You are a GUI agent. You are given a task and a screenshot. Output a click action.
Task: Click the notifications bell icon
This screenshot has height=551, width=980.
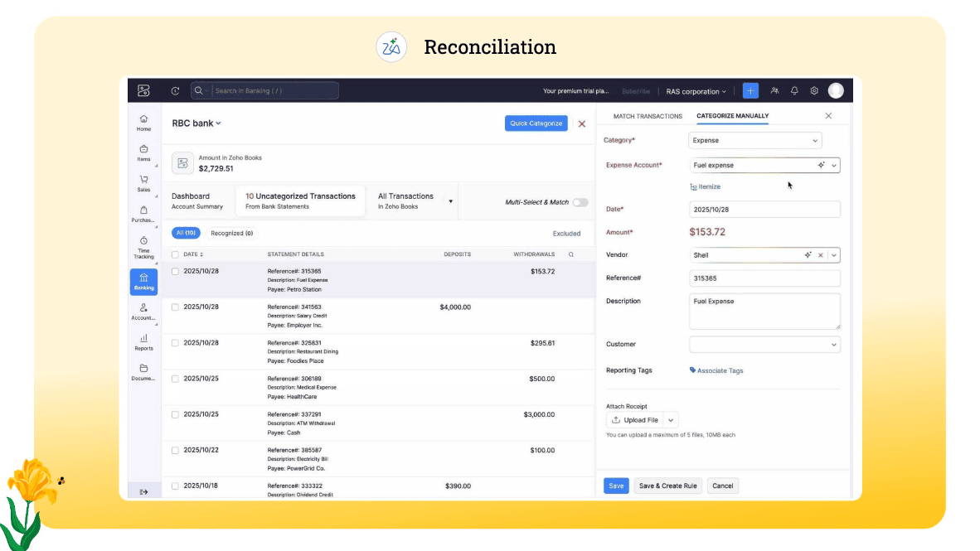794,91
